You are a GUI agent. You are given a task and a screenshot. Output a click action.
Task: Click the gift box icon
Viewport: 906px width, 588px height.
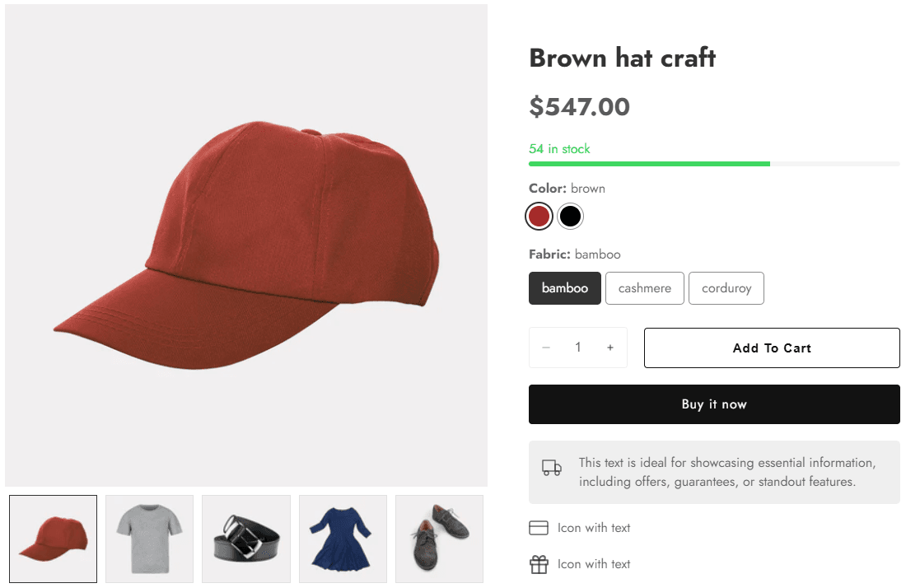click(539, 564)
